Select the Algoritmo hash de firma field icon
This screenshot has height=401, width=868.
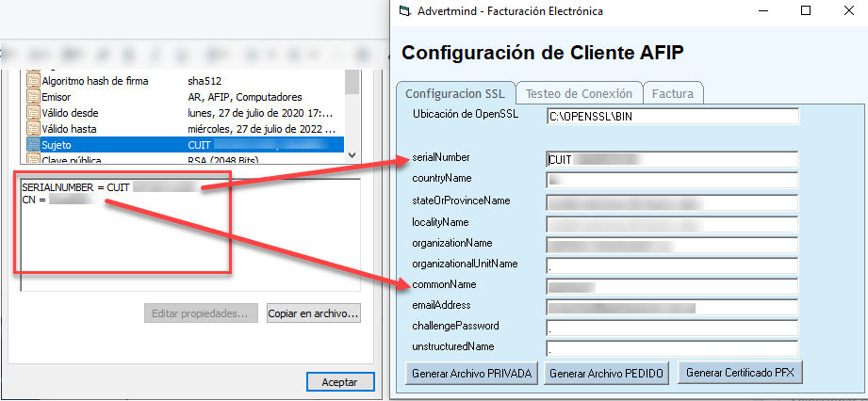(33, 81)
